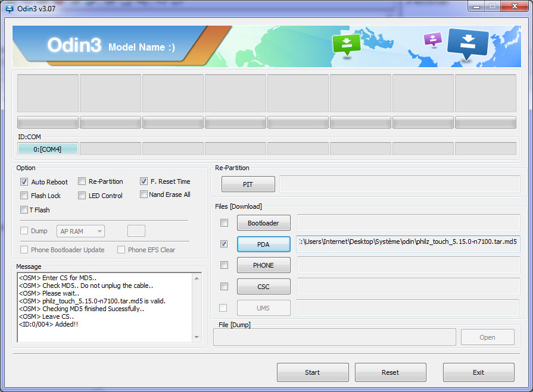Check the UMS file checkbox
Image resolution: width=533 pixels, height=392 pixels.
223,308
